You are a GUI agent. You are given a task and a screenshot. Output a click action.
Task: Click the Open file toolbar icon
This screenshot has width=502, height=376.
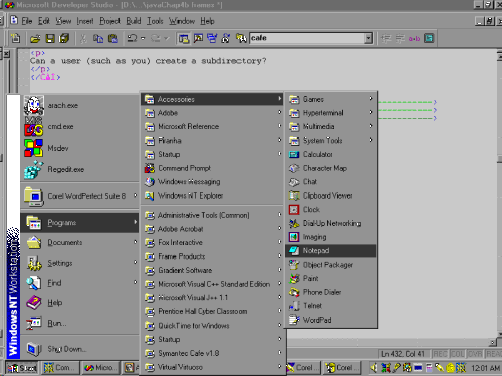tap(35, 38)
